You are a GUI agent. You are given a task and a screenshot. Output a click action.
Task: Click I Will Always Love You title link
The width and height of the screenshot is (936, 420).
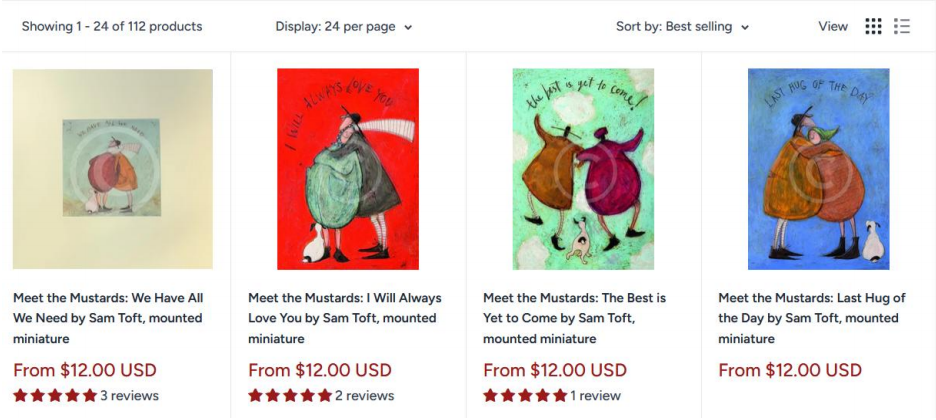344,318
